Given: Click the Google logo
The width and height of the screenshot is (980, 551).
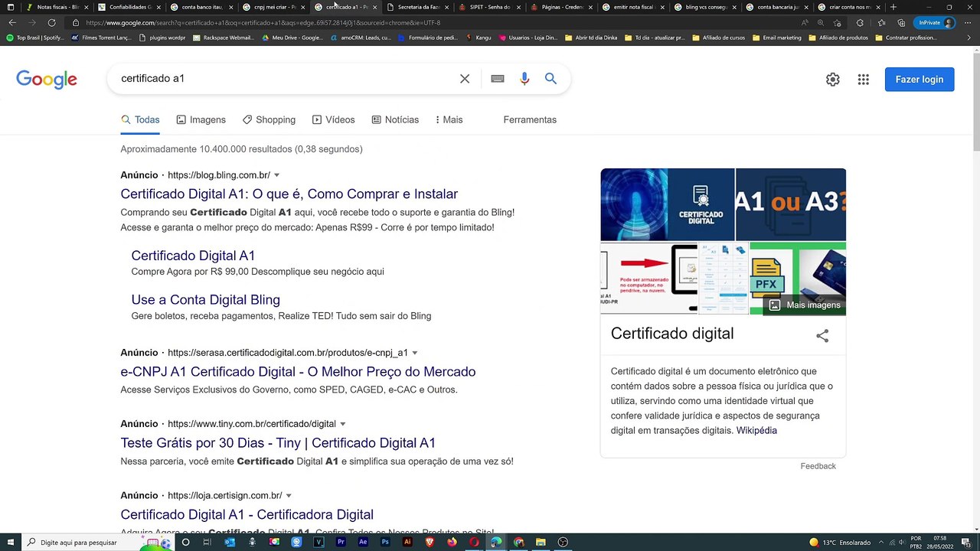Looking at the screenshot, I should pos(47,80).
